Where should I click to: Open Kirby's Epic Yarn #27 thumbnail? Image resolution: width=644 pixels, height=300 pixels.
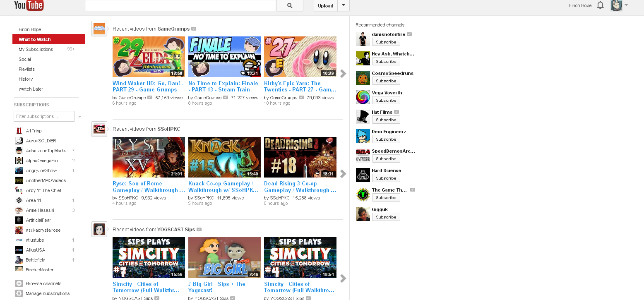pos(300,57)
